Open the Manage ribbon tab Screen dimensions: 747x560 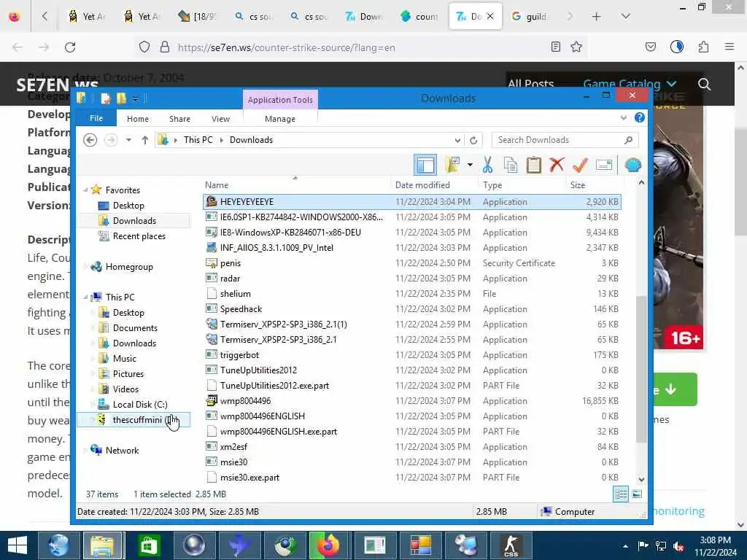tap(280, 119)
